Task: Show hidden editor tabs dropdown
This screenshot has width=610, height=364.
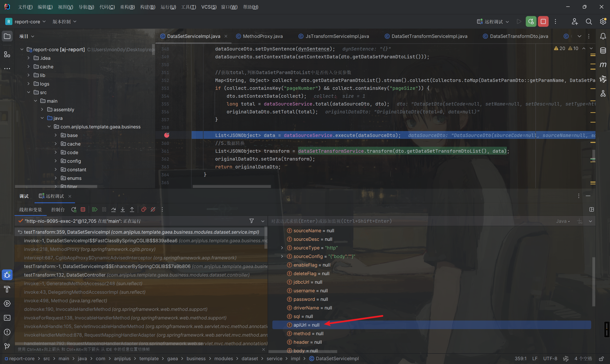Action: coord(579,36)
